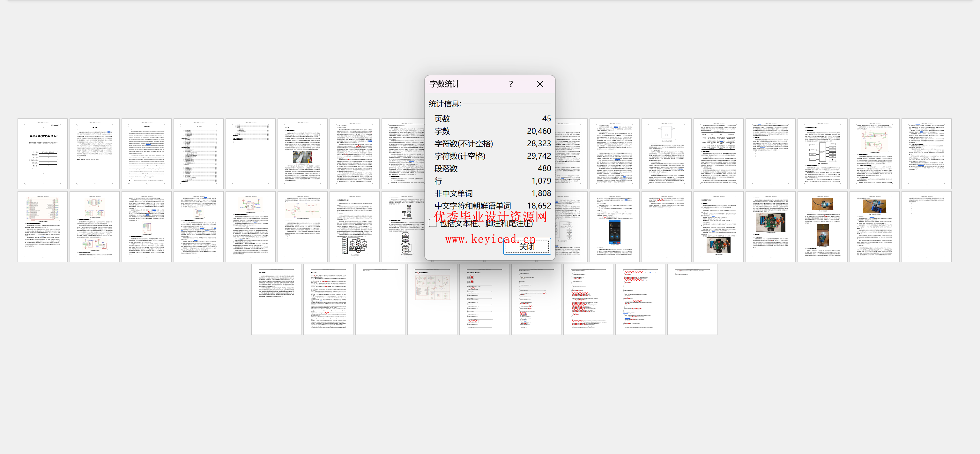Select 非中文单词 value 1,808
This screenshot has height=454, width=980.
(541, 193)
